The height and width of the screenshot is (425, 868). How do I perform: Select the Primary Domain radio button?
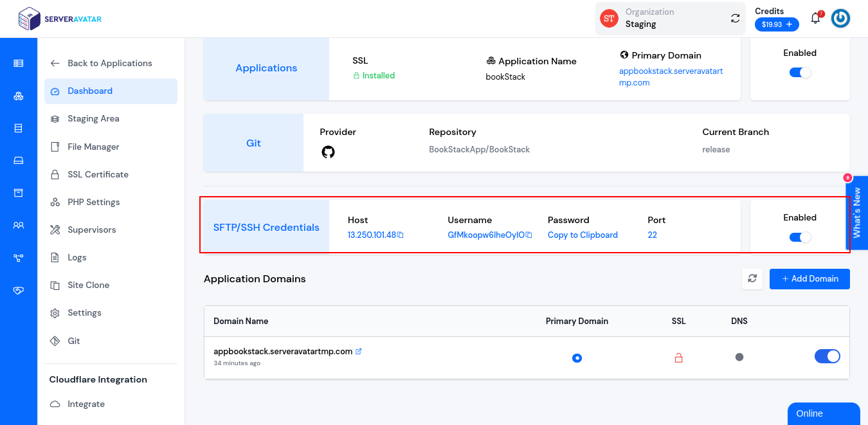click(577, 358)
